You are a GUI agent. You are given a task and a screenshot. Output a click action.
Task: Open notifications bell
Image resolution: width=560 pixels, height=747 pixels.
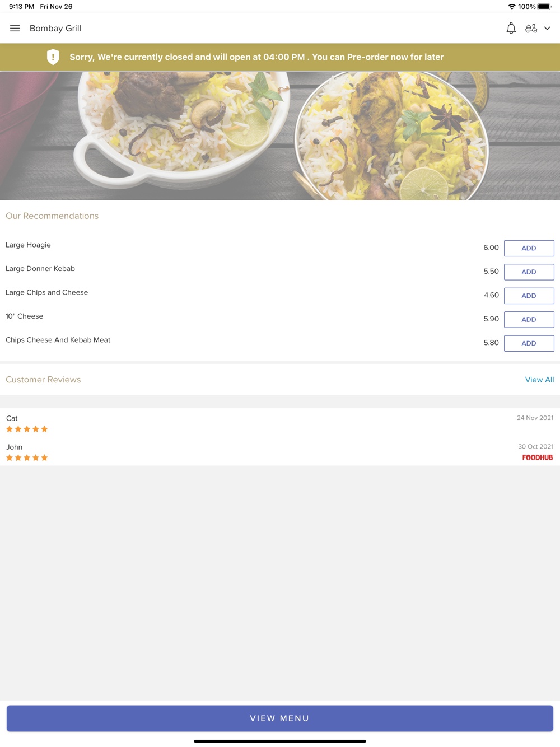pyautogui.click(x=511, y=29)
